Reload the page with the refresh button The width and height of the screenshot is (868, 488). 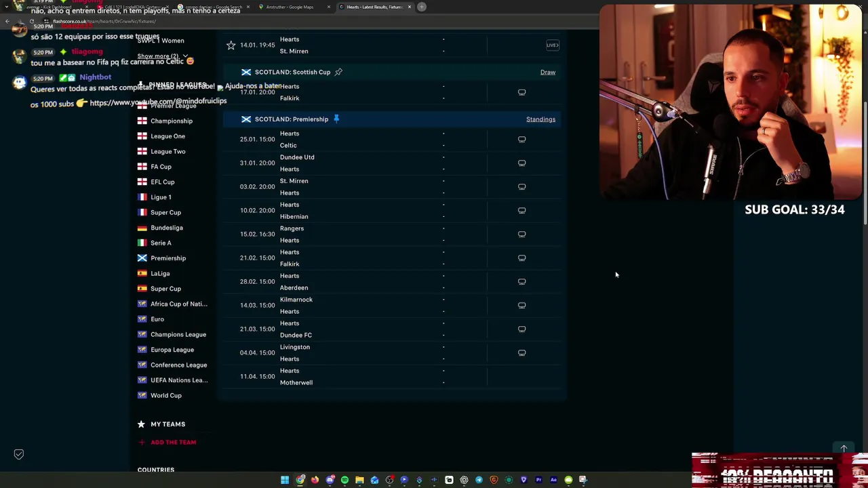(32, 21)
